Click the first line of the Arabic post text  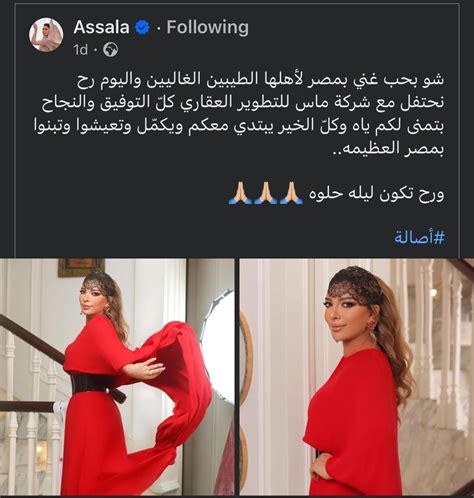coord(260,81)
